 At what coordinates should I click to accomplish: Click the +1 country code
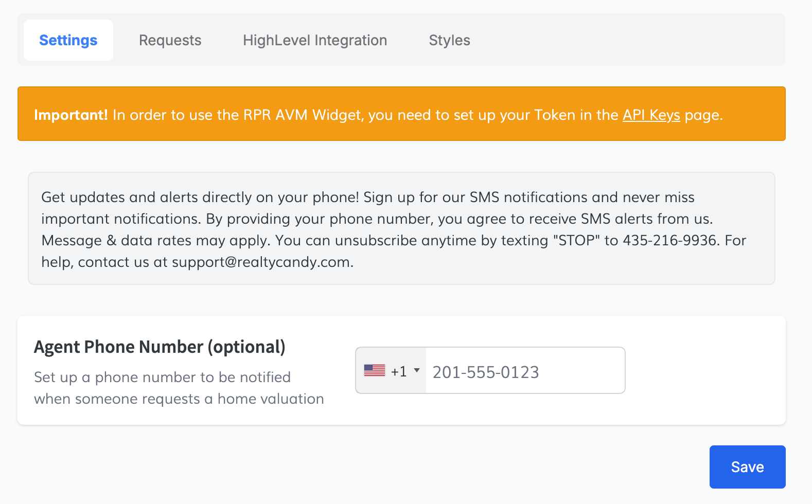(x=399, y=371)
